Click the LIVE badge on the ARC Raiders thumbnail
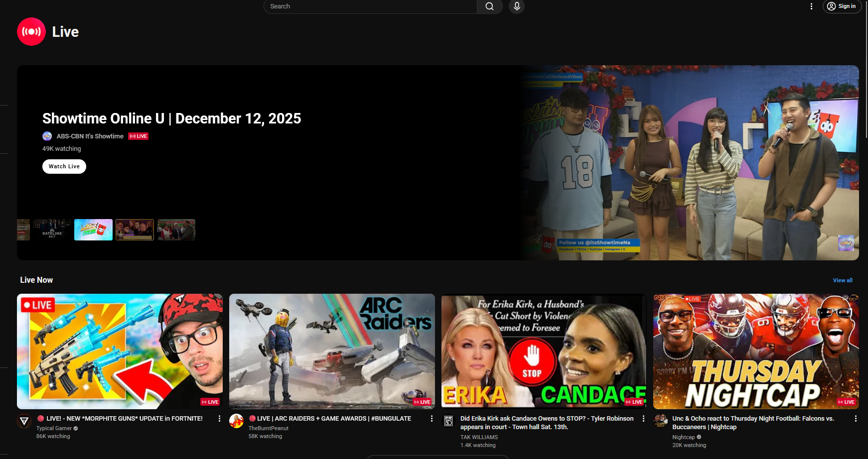868x459 pixels. [422, 402]
